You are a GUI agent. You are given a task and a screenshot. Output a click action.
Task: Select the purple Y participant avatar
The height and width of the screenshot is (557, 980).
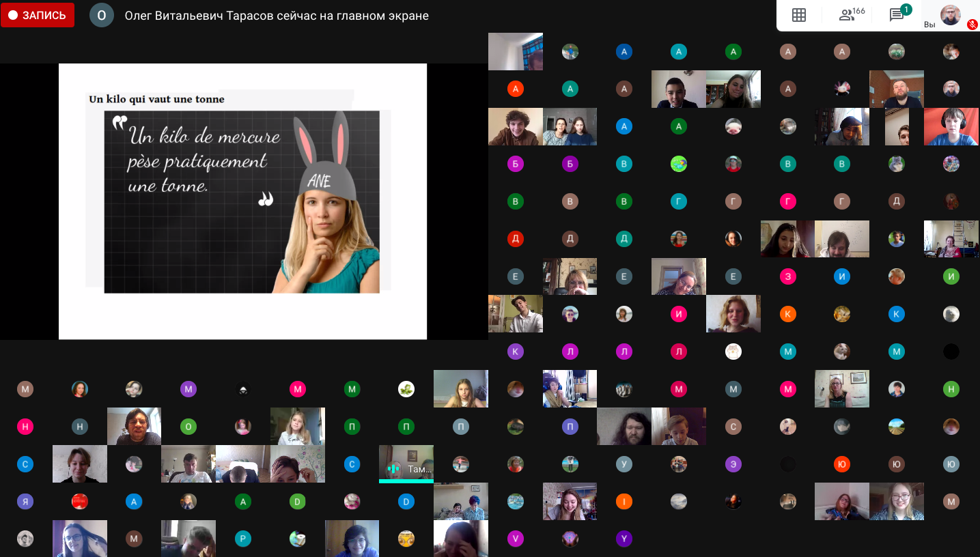coord(624,539)
